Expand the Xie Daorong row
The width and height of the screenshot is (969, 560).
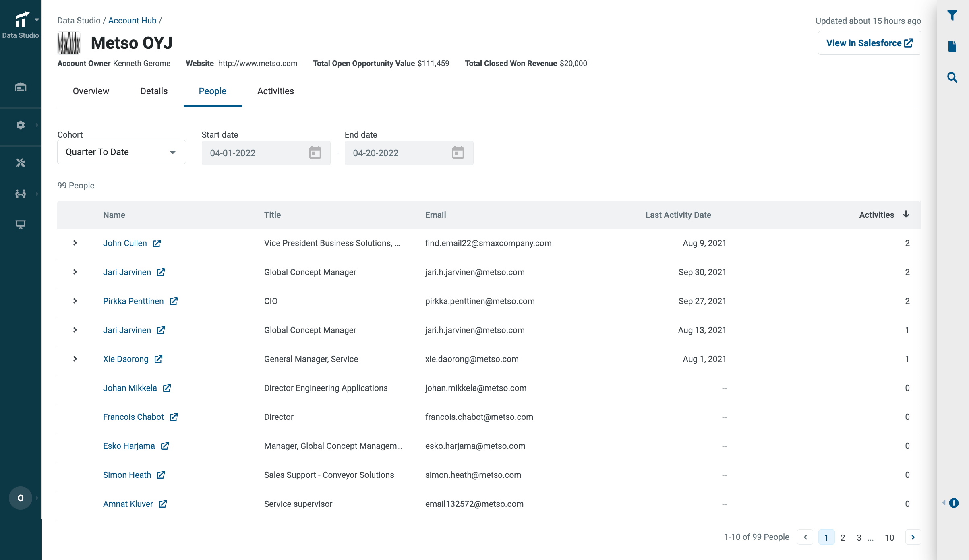[75, 359]
